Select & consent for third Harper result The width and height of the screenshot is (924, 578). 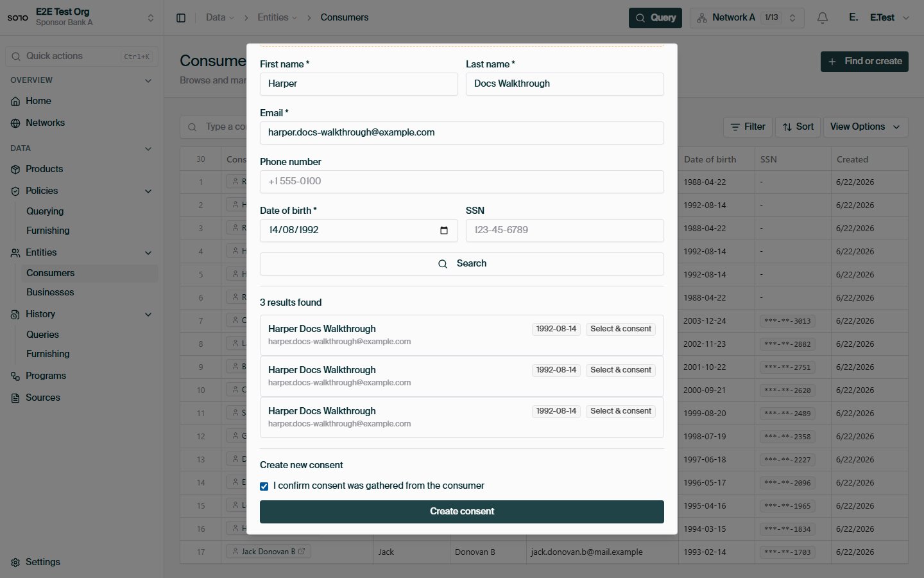click(x=620, y=411)
